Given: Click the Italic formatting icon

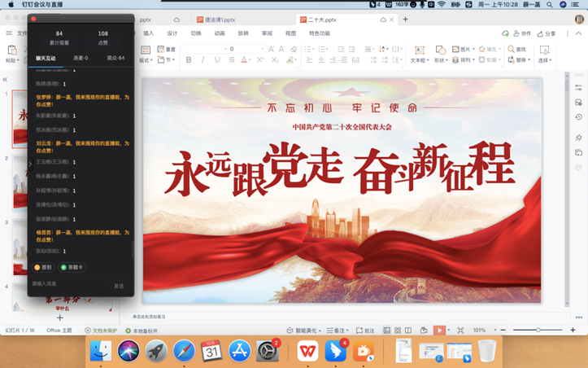Looking at the screenshot, I should pyautogui.click(x=203, y=60).
